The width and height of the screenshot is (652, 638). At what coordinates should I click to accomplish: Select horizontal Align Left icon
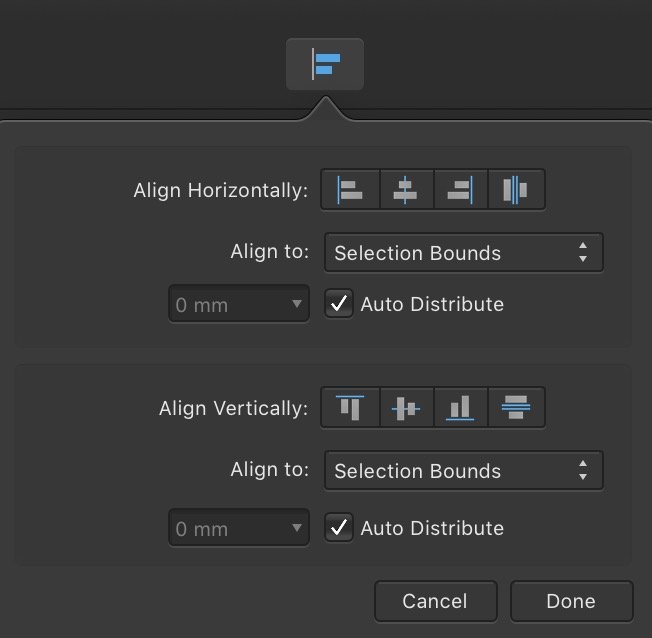350,189
